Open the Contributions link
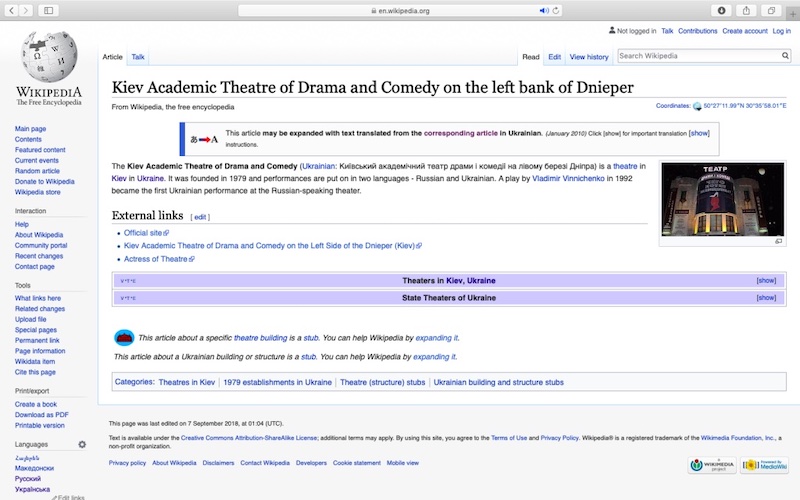Image resolution: width=800 pixels, height=500 pixels. click(x=697, y=31)
